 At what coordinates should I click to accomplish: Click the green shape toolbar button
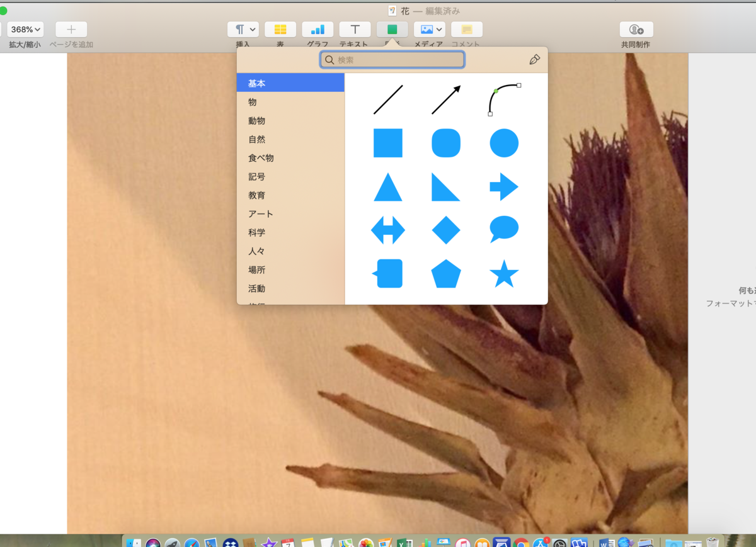(x=392, y=30)
